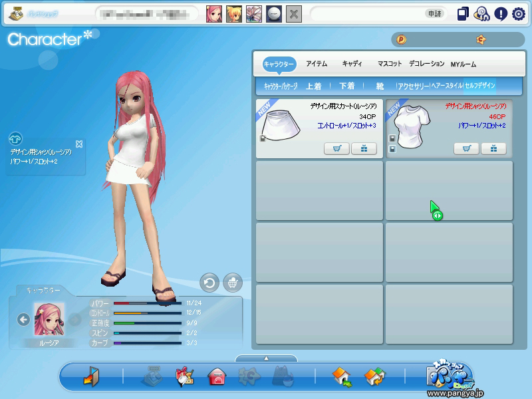Image resolution: width=532 pixels, height=399 pixels.
Task: Select the pink-haired character portrait in top bar
Action: (x=214, y=14)
